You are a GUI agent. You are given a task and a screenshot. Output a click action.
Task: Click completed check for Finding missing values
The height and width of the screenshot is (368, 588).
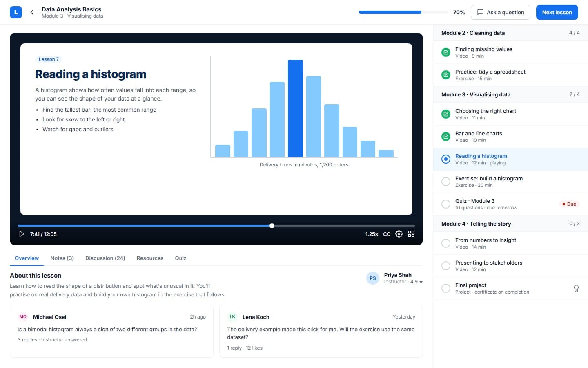pyautogui.click(x=446, y=52)
